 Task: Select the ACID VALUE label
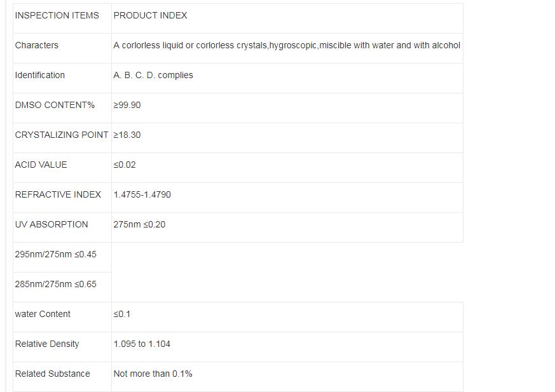[x=41, y=165]
